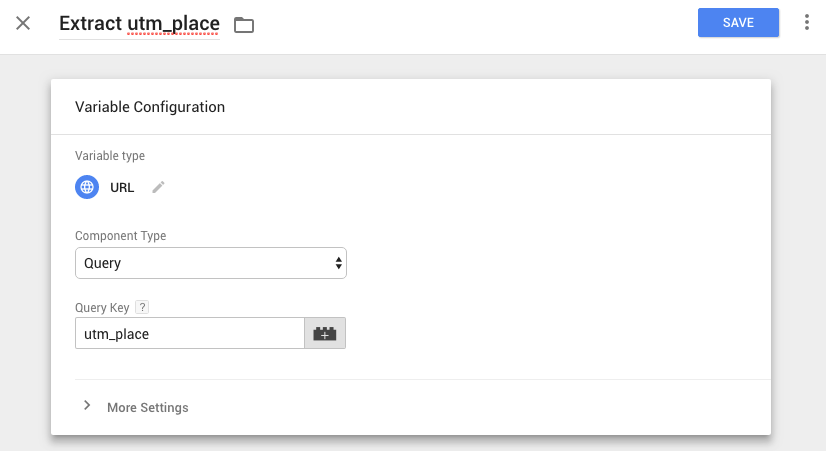Click the pencil icon to edit variable type
Image resolution: width=826 pixels, height=451 pixels.
click(158, 187)
